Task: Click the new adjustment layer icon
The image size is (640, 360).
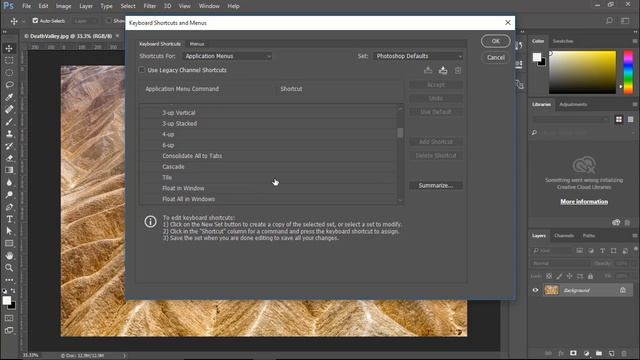Action: (x=587, y=353)
